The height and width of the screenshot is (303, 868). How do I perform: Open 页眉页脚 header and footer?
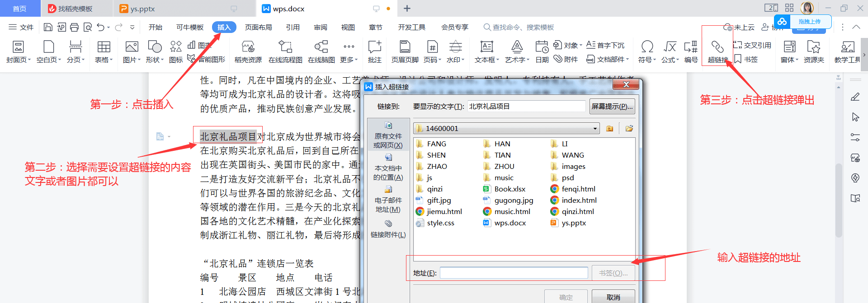(x=405, y=51)
